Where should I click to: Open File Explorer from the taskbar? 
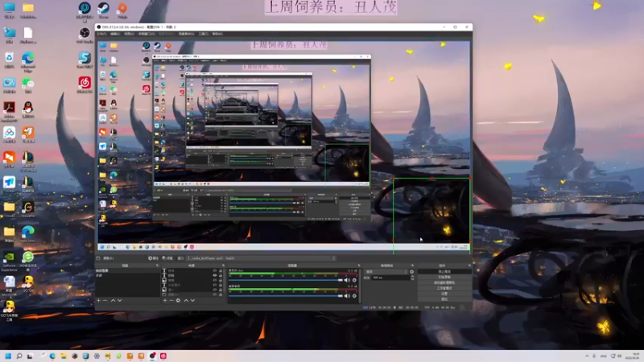pos(64,356)
